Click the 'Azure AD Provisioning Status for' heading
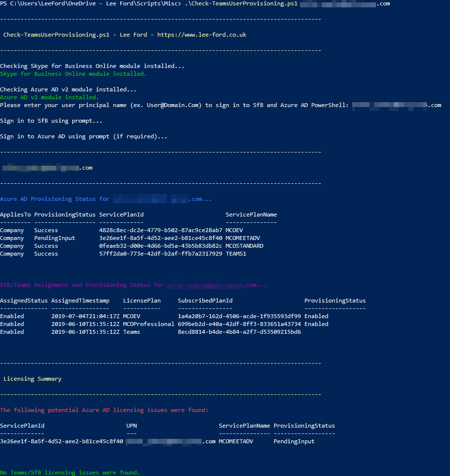Viewport: 450px width, 476px height. (55, 199)
